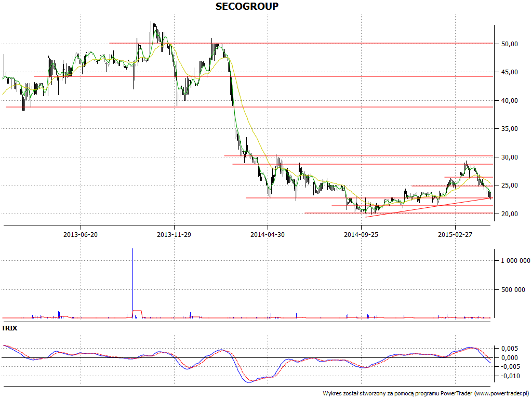The image size is (532, 399).
Task: Select the 25,00 price axis label
Action: (510, 185)
